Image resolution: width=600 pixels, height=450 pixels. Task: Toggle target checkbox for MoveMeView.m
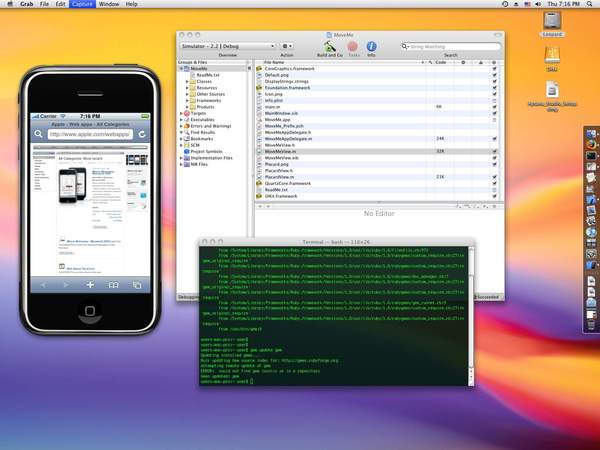coord(494,151)
